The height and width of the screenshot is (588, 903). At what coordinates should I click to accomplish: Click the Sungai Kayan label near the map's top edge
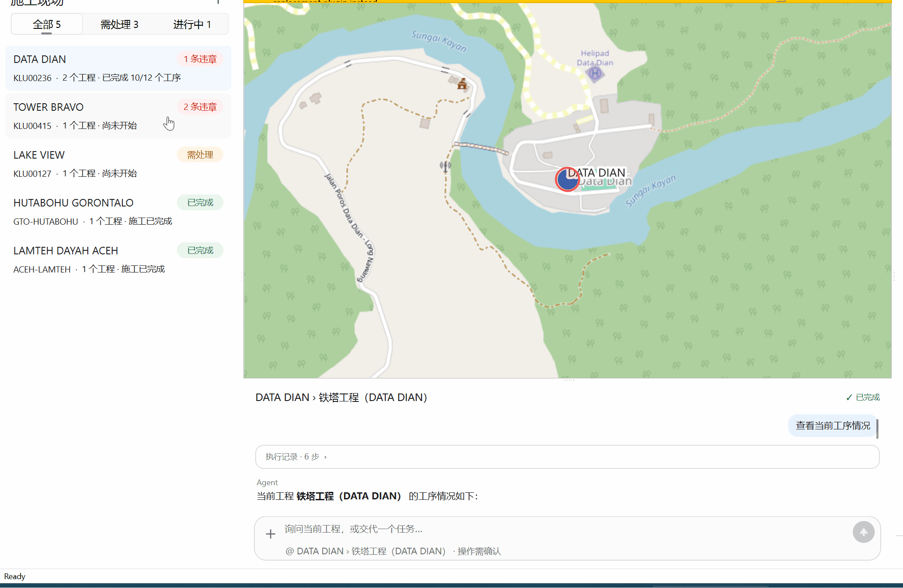click(439, 41)
